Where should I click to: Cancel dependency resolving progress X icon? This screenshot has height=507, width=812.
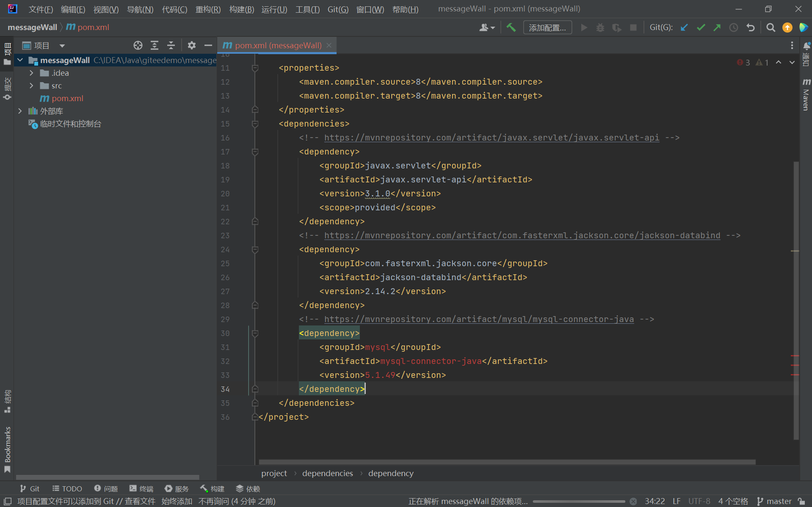coord(633,501)
